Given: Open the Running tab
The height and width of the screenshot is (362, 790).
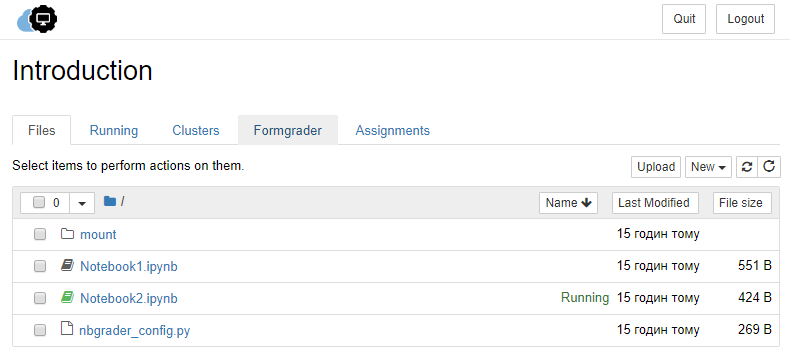Looking at the screenshot, I should (x=114, y=130).
